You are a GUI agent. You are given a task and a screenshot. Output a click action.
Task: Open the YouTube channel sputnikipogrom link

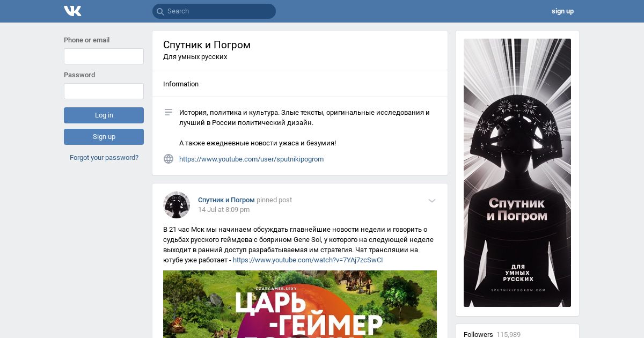click(251, 159)
